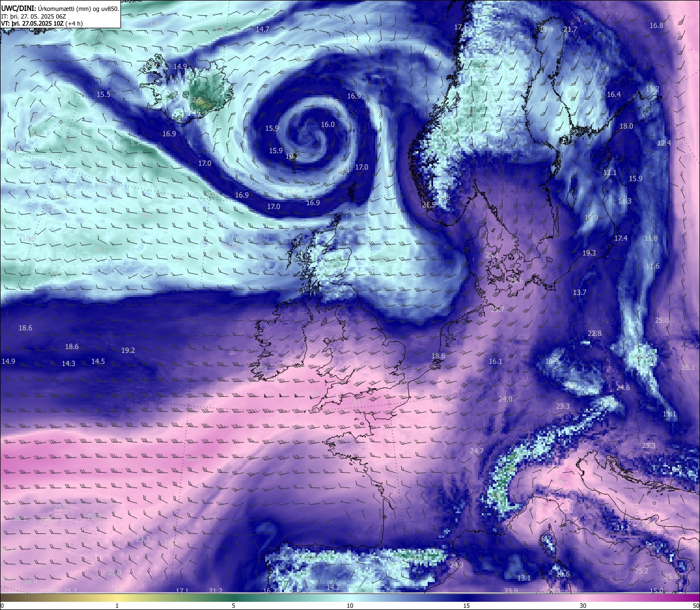The width and height of the screenshot is (700, 610).
Task: Select the 12.4 value label
Action: click(663, 143)
